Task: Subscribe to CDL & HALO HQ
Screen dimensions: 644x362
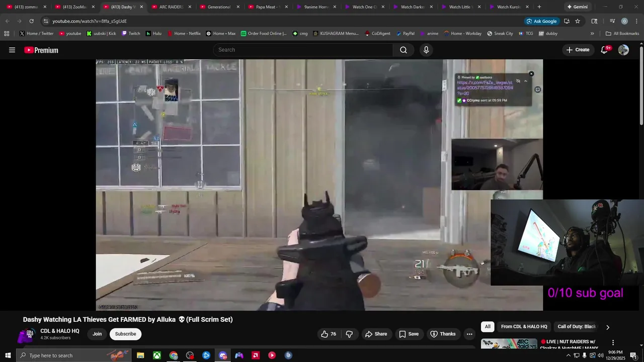Action: [x=125, y=334]
